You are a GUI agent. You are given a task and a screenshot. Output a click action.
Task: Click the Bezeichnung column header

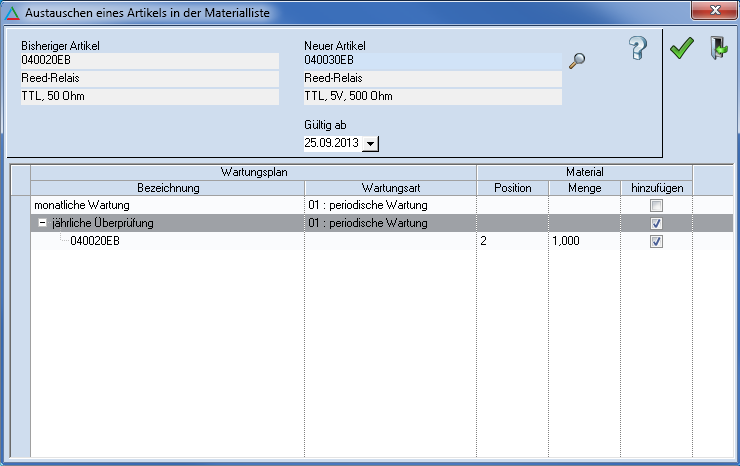click(x=168, y=188)
